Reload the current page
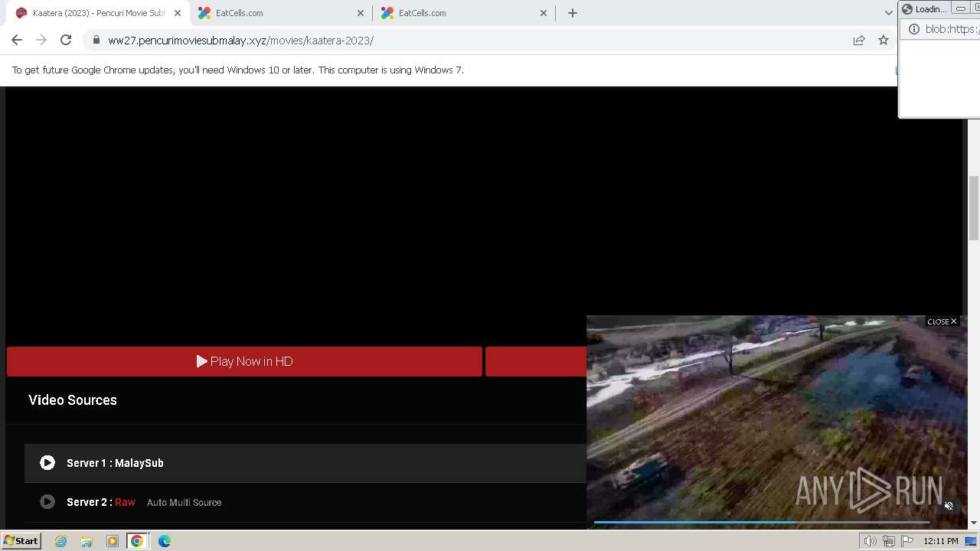Viewport: 980px width, 551px height. pos(66,41)
